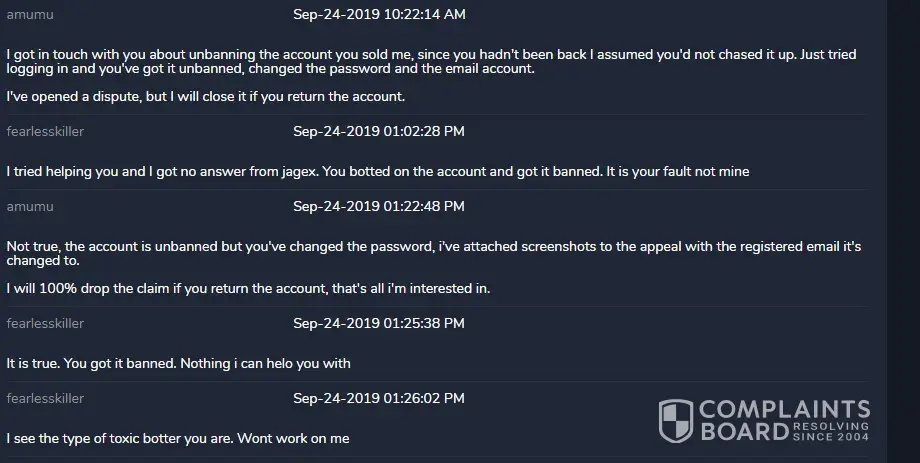Click the 'I've opened a dispute' message line

click(x=205, y=97)
